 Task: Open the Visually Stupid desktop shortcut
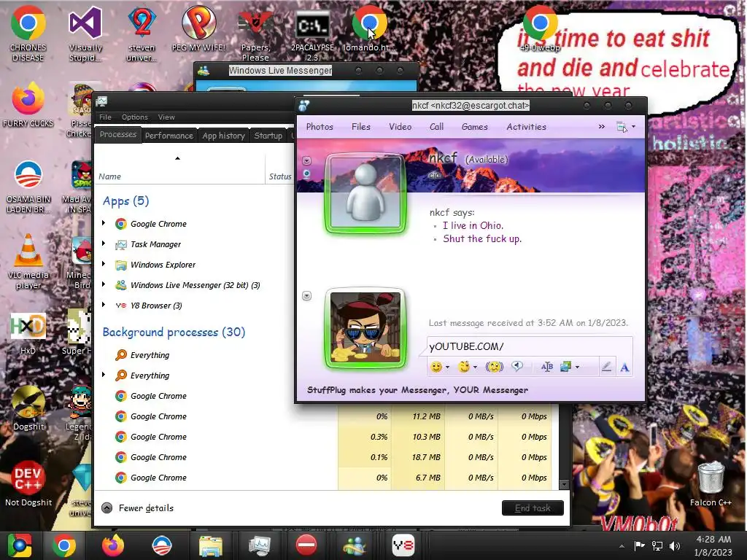coord(85,34)
